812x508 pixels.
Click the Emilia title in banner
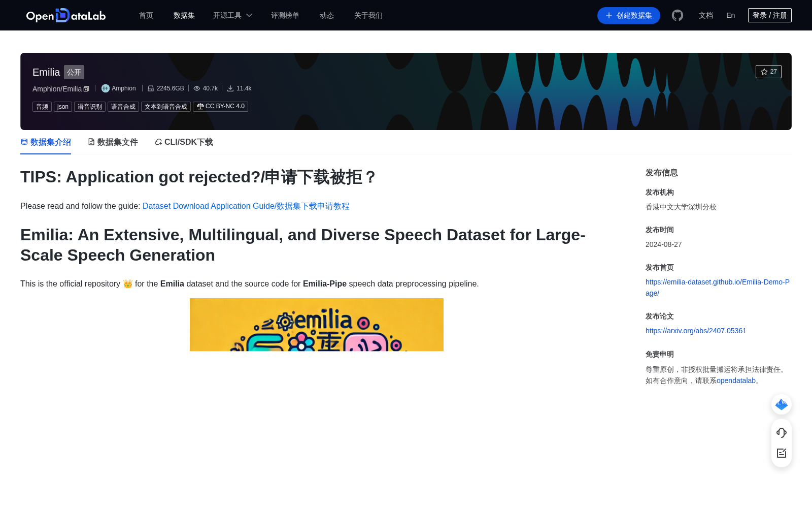coord(46,72)
